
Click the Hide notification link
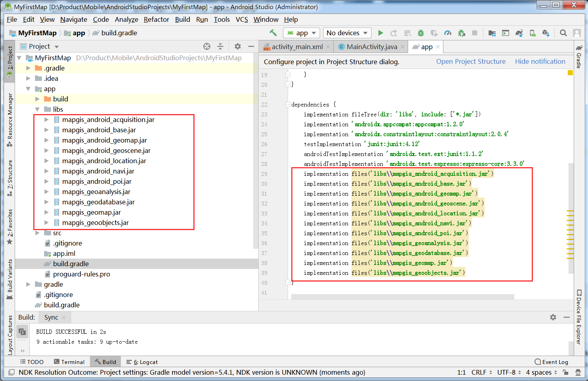[x=540, y=61]
